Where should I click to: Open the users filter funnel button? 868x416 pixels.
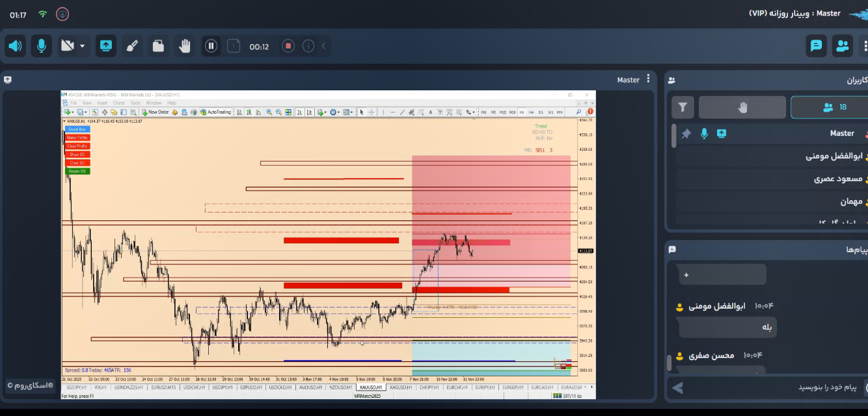(x=683, y=107)
